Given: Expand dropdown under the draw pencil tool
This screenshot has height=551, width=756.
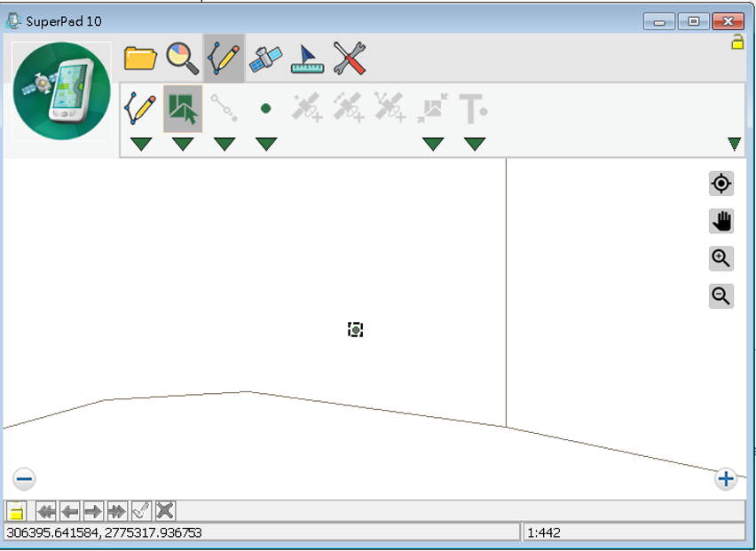Looking at the screenshot, I should click(x=141, y=144).
